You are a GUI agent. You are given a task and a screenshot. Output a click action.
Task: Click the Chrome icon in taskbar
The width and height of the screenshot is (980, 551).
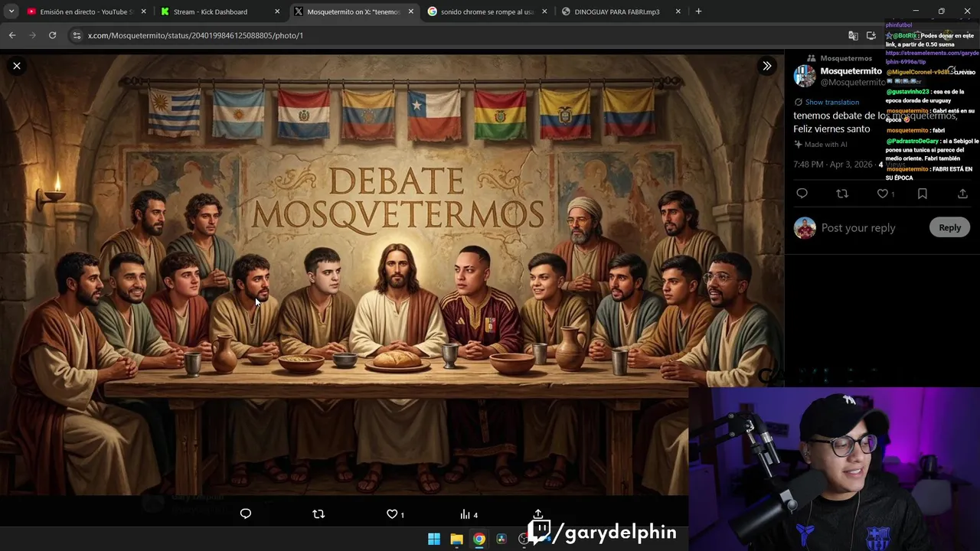[479, 539]
